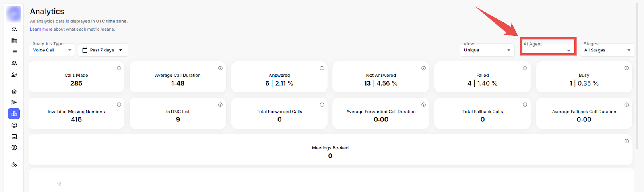Viewport: 644px width, 192px height.
Task: Click the list icon in sidebar
Action: pyautogui.click(x=14, y=52)
